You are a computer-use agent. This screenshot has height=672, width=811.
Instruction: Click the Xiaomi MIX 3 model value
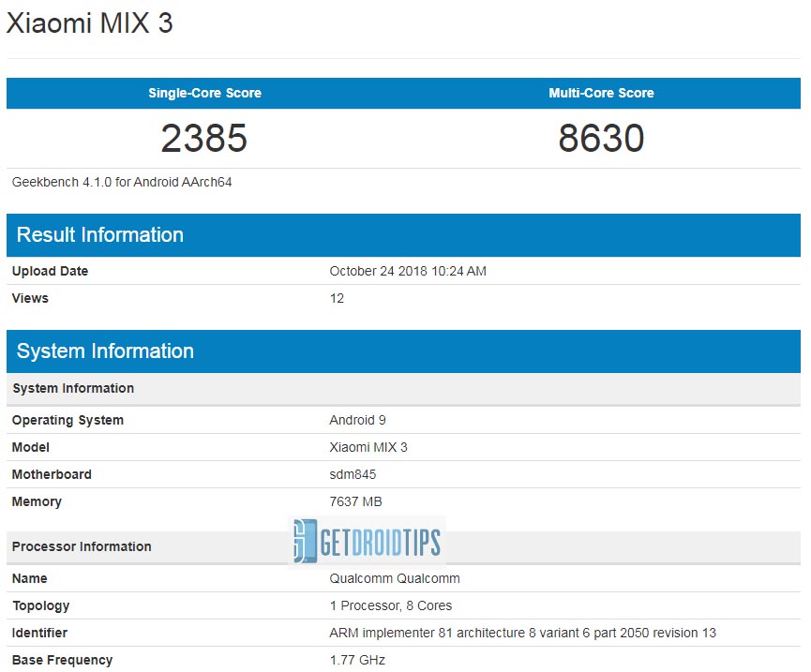coord(368,447)
